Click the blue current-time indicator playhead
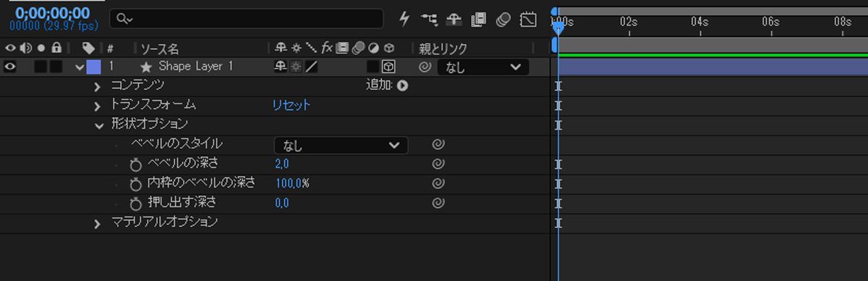868x281 pixels. tap(558, 28)
